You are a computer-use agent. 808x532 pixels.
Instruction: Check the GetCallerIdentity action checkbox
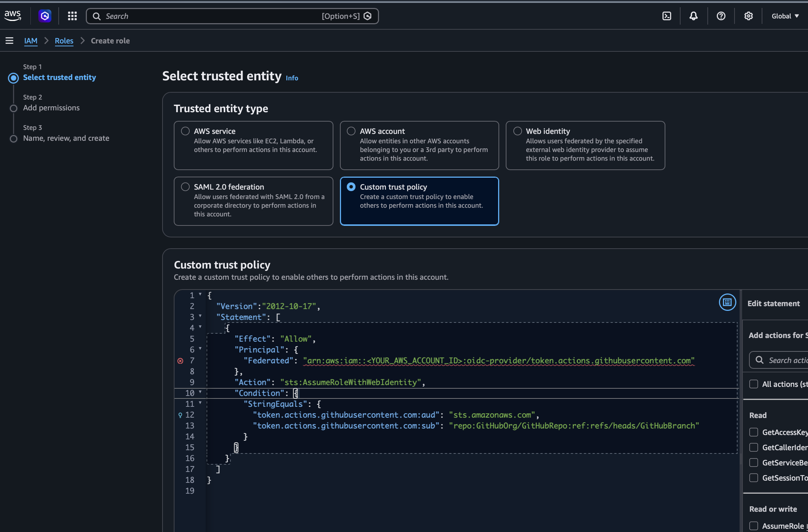[x=754, y=447]
